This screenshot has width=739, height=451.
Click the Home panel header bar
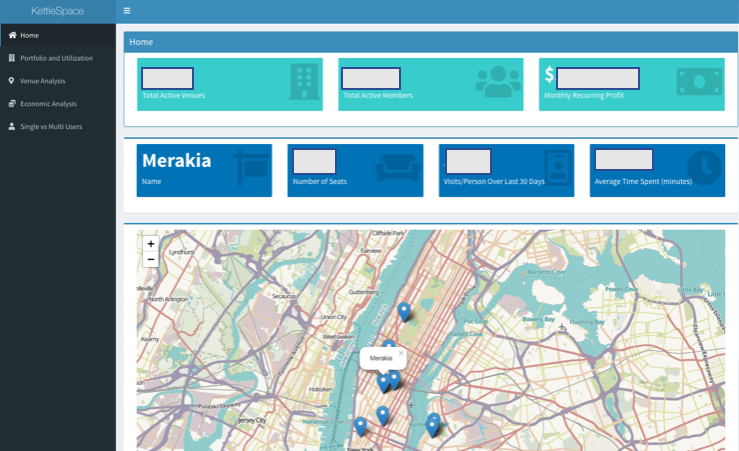point(430,42)
